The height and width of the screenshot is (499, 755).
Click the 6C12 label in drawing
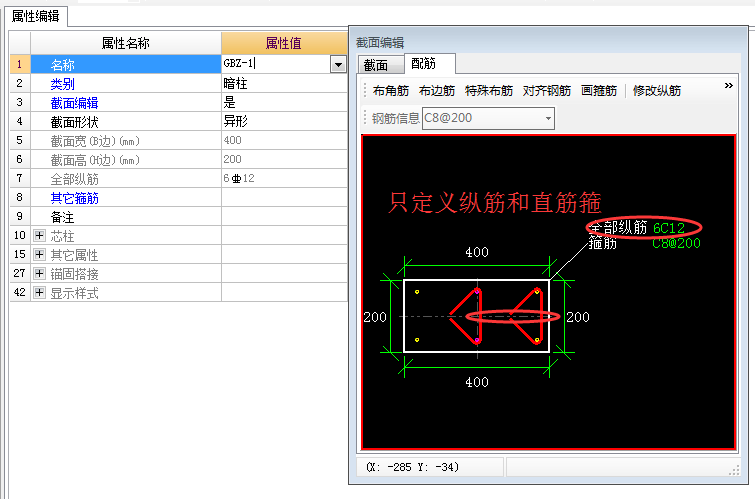tap(669, 227)
